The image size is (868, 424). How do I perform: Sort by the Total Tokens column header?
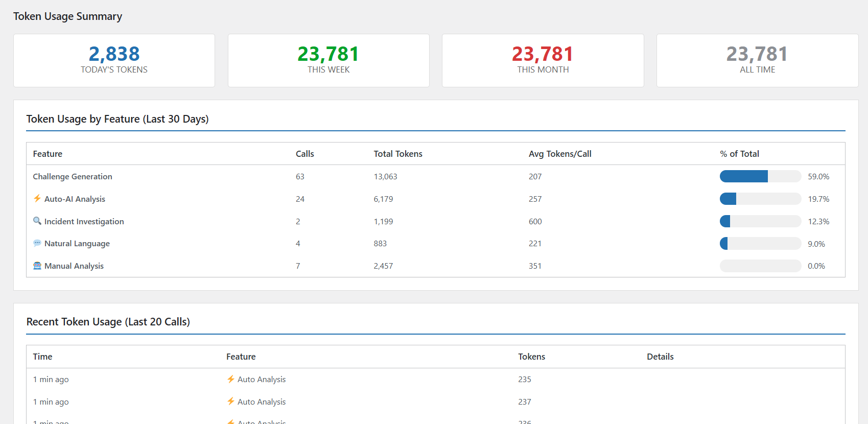398,154
